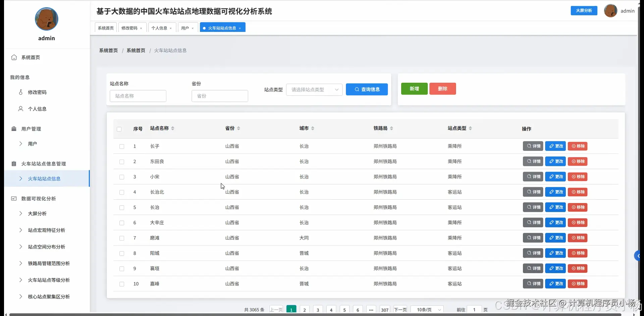Click the 查询信息 search button
The image size is (644, 316).
[x=367, y=89]
